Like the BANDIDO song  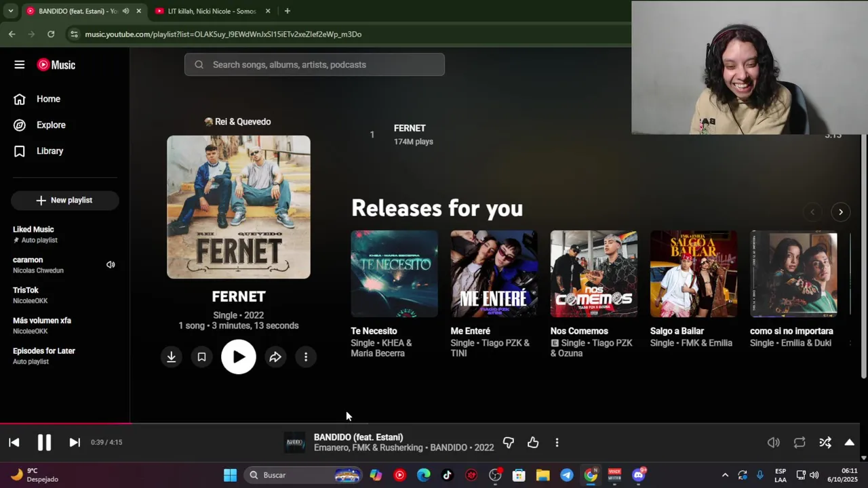point(533,443)
